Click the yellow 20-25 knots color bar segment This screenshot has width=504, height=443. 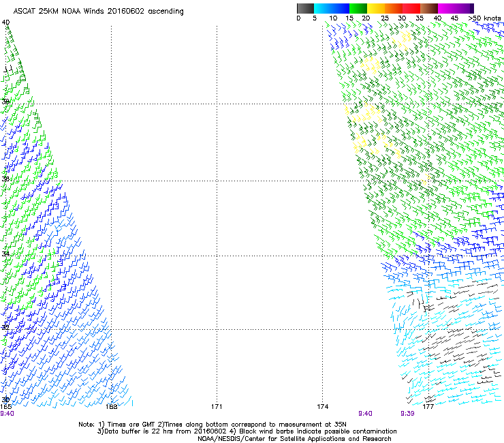tap(376, 8)
